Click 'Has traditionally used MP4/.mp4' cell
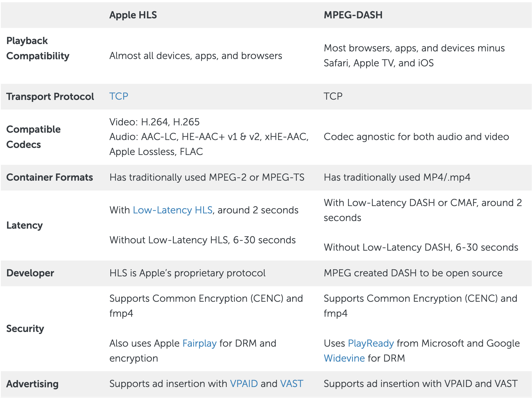 click(397, 177)
